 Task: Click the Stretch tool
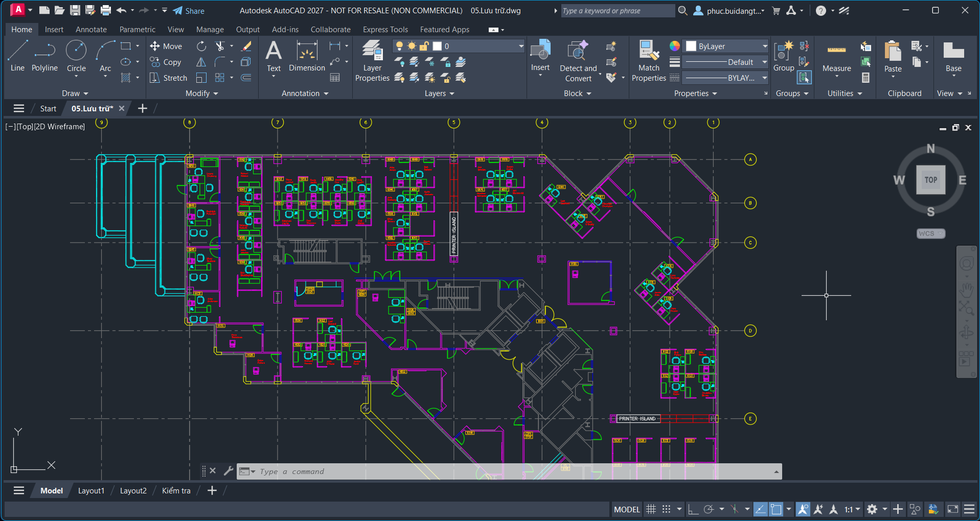[169, 78]
